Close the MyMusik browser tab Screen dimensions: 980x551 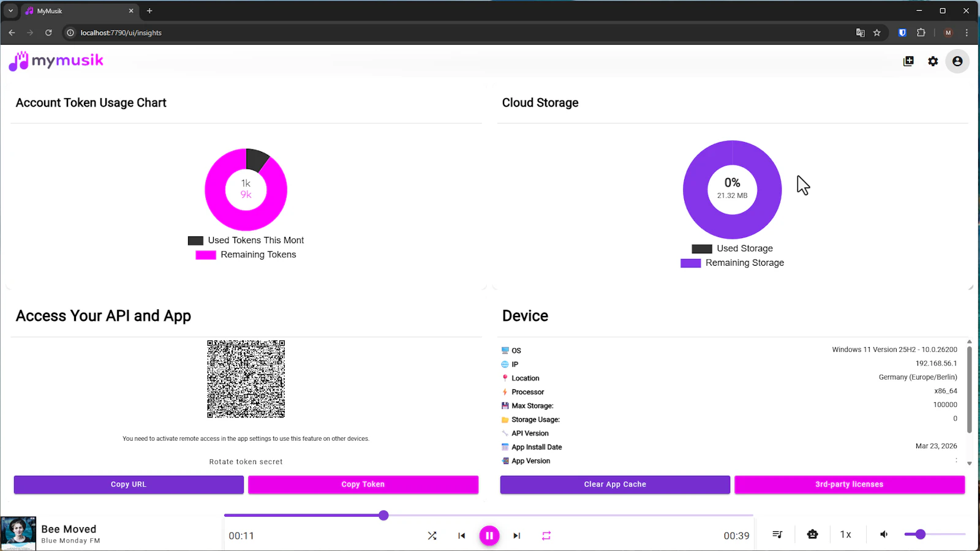point(131,11)
